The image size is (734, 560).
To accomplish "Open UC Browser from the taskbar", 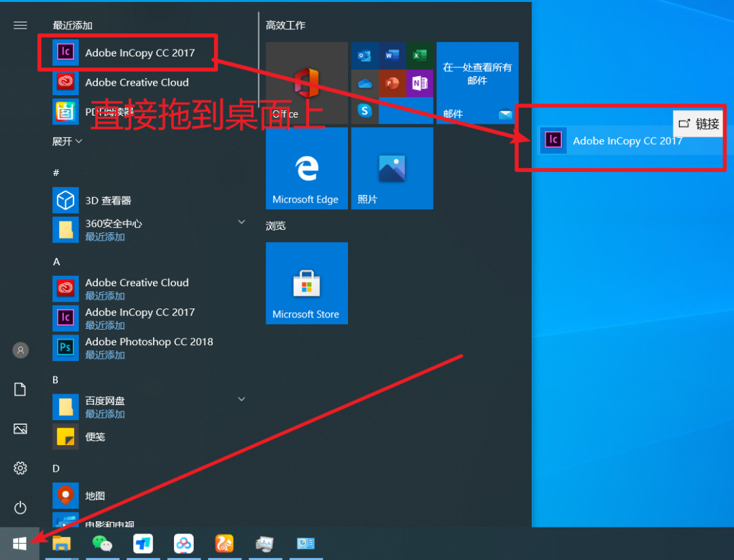I will click(x=224, y=544).
